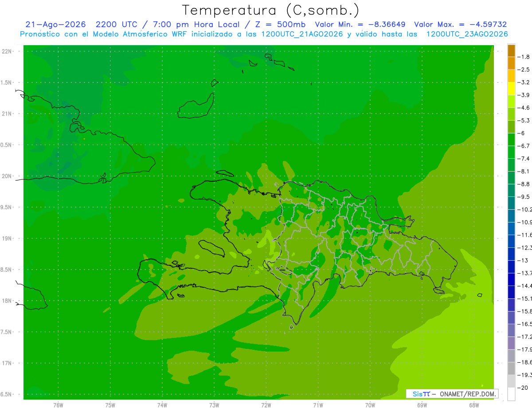Click the "73W" longitude axis label
This screenshot has width=532, height=411.
(x=214, y=405)
